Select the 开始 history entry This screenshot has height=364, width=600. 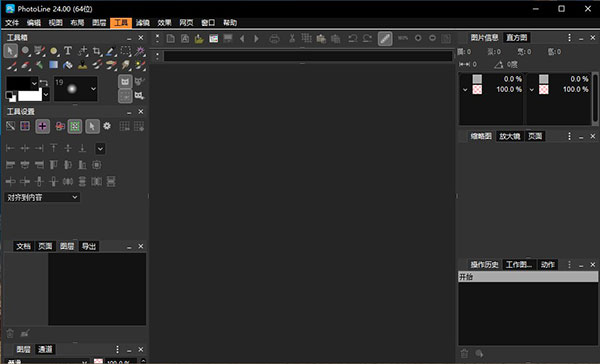(528, 277)
